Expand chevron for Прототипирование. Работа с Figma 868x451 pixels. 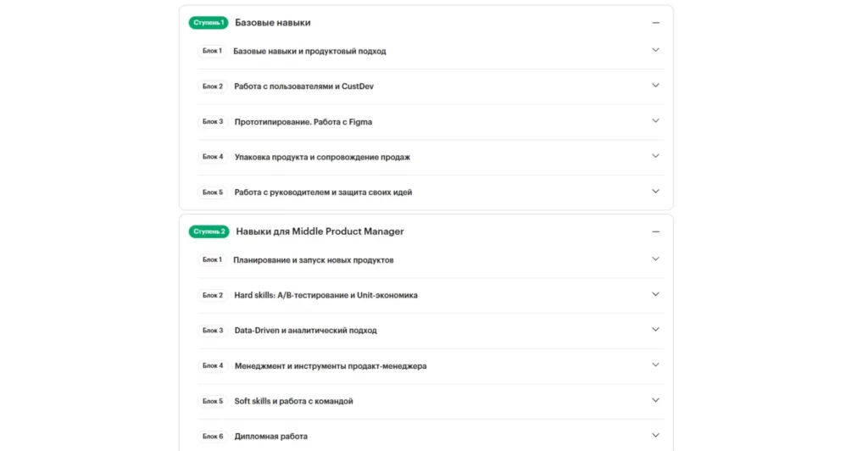(655, 121)
